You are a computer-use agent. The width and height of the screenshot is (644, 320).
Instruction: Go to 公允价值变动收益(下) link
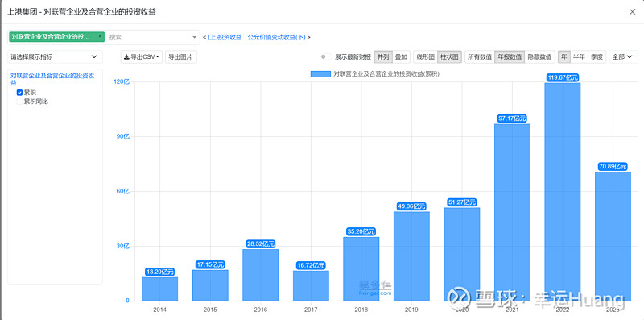(276, 37)
